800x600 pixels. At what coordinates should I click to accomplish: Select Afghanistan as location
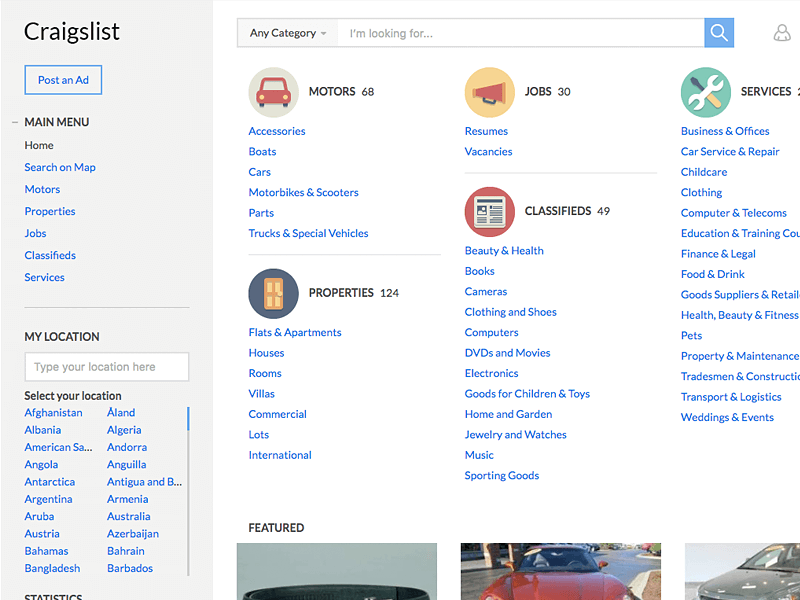tap(54, 412)
